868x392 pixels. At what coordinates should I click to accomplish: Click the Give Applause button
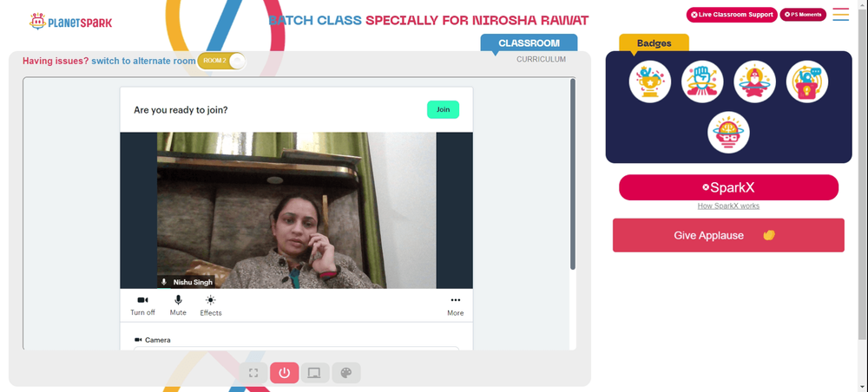(728, 235)
